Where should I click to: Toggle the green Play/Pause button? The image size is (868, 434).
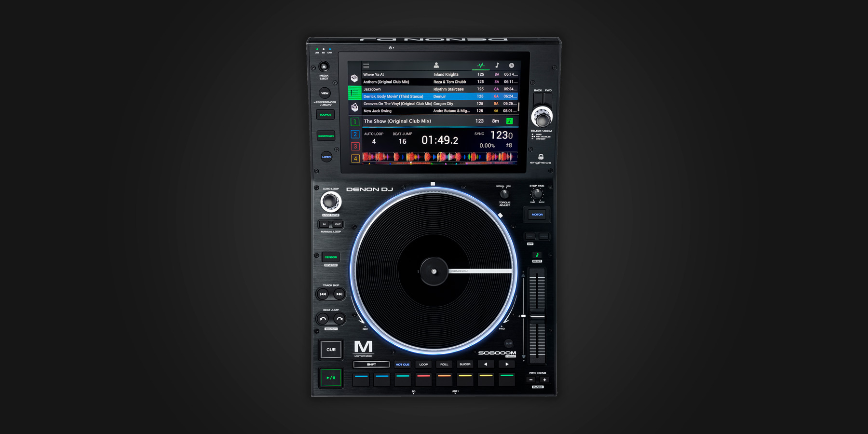331,378
